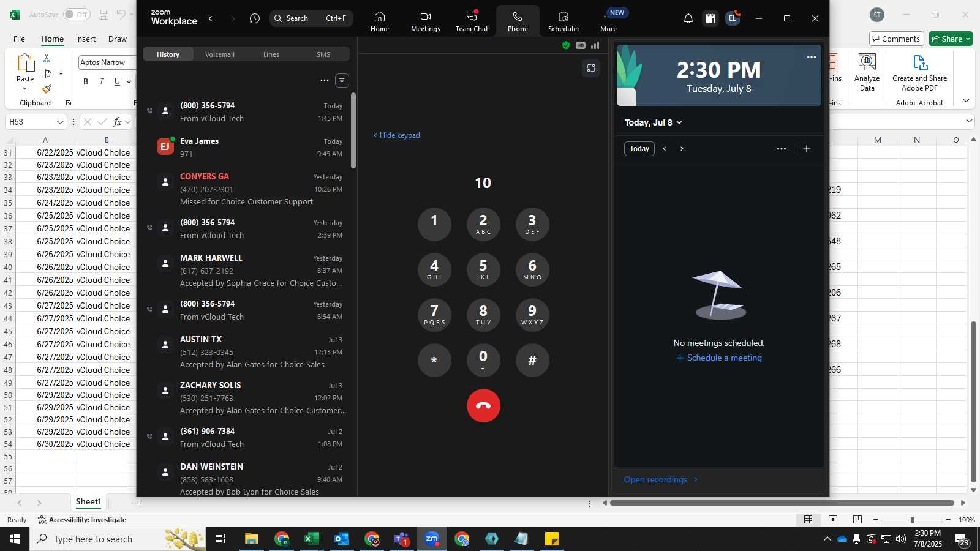This screenshot has width=980, height=551.
Task: Open Clipboard pane launcher
Action: tap(69, 103)
